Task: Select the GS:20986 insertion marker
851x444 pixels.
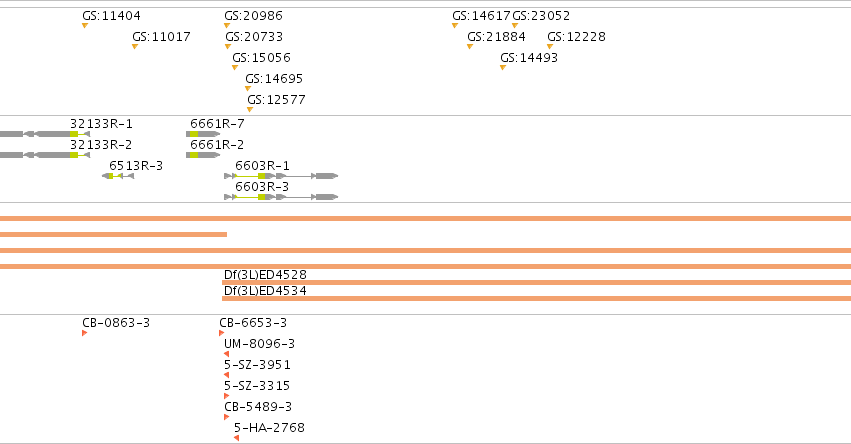Action: pyautogui.click(x=227, y=26)
